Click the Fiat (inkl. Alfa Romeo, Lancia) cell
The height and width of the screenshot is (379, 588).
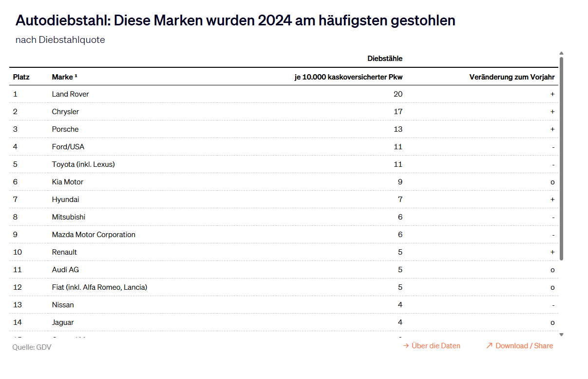click(x=99, y=287)
